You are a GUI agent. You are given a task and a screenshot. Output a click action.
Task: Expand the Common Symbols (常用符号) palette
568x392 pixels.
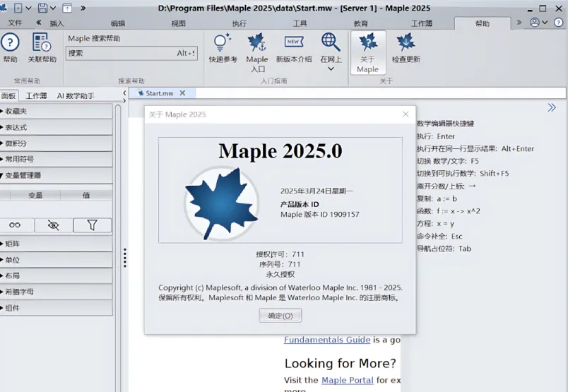tap(56, 159)
